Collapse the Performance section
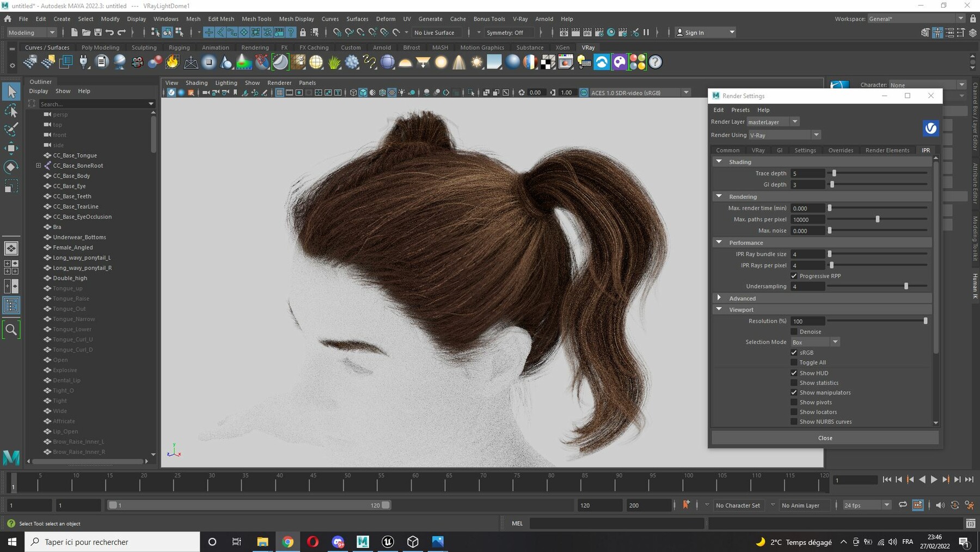Viewport: 980px width, 552px height. 719,242
